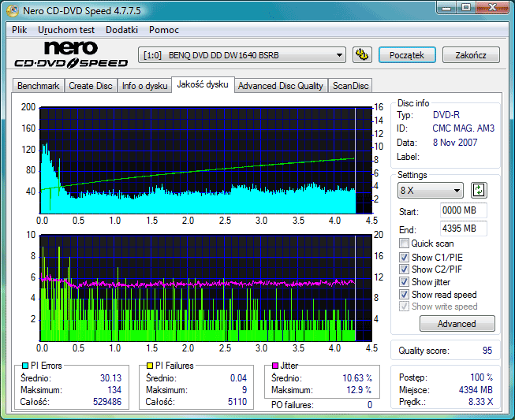This screenshot has width=515, height=420.
Task: Click the magenta Jitter legend swatch
Action: click(x=275, y=366)
